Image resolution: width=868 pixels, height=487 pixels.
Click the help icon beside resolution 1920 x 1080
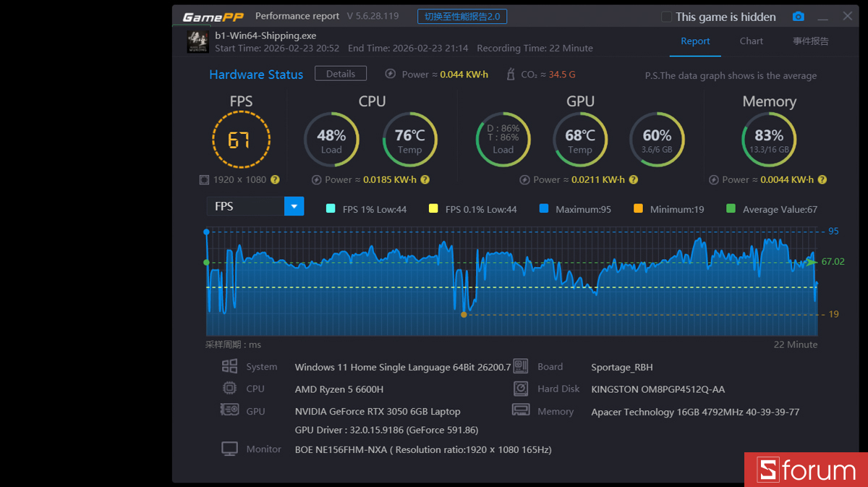tap(275, 179)
